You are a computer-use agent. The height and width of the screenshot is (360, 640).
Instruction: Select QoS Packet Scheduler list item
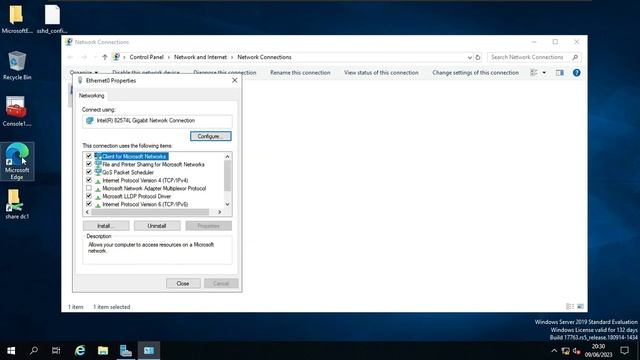tap(127, 172)
